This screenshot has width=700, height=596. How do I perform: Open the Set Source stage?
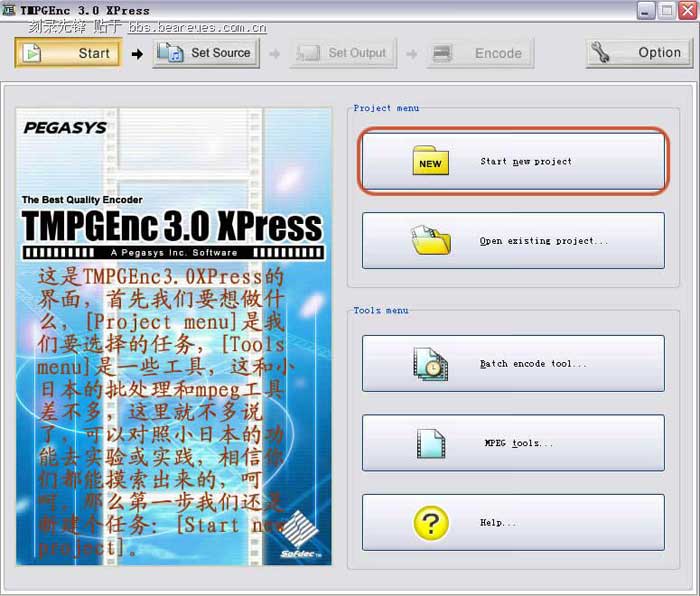tap(206, 53)
